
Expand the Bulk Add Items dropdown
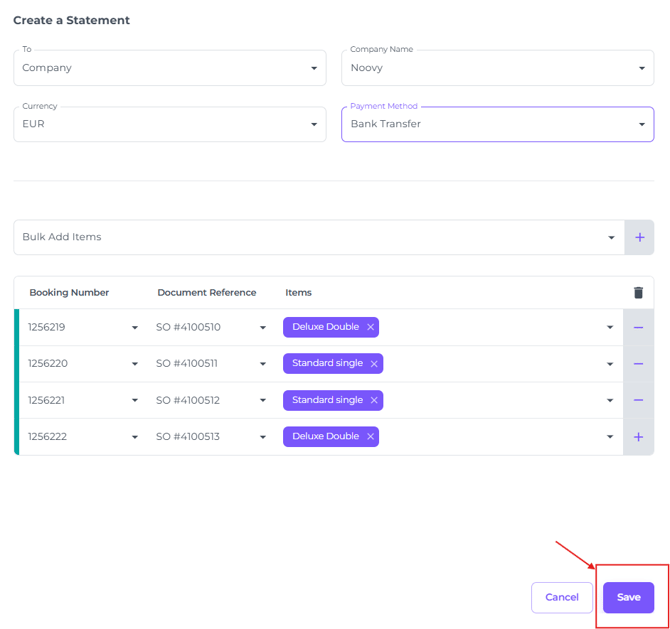tap(610, 238)
